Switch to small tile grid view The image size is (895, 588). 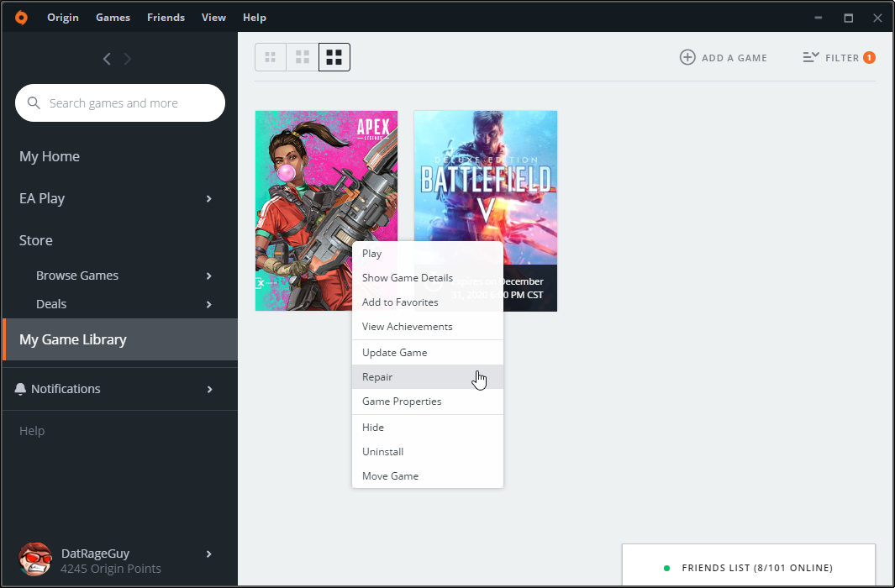271,57
